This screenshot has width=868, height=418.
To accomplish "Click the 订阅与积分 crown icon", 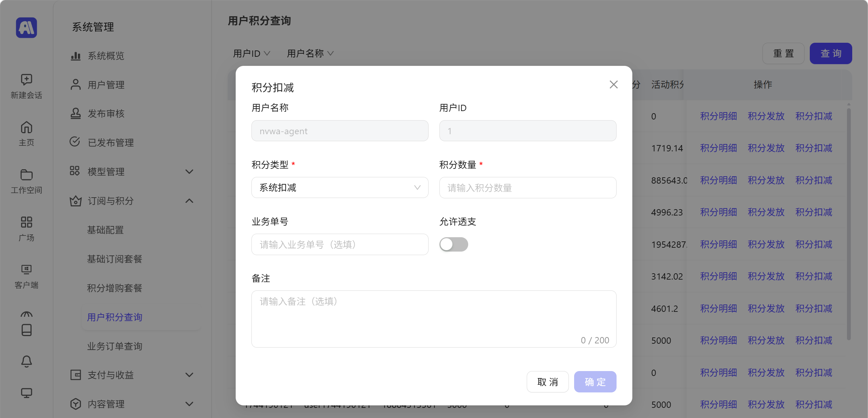I will pos(75,201).
